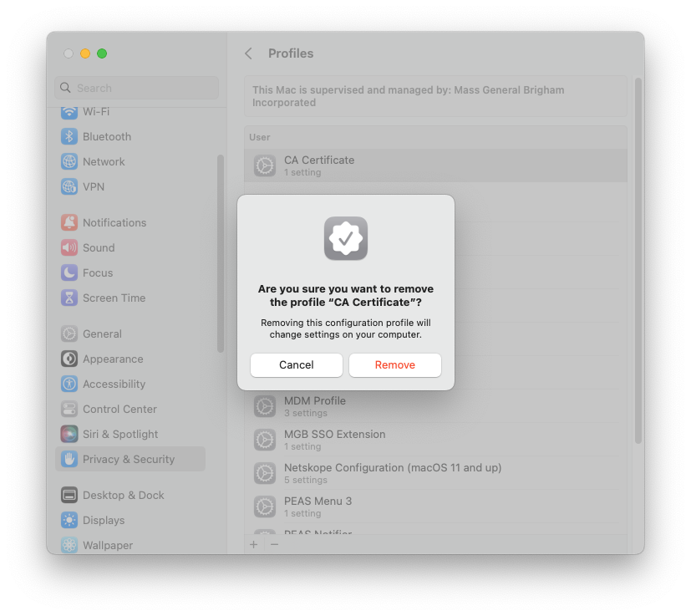Viewport: 691px width, 616px height.
Task: Click the MGB SSO Extension profile icon
Action: click(x=265, y=440)
